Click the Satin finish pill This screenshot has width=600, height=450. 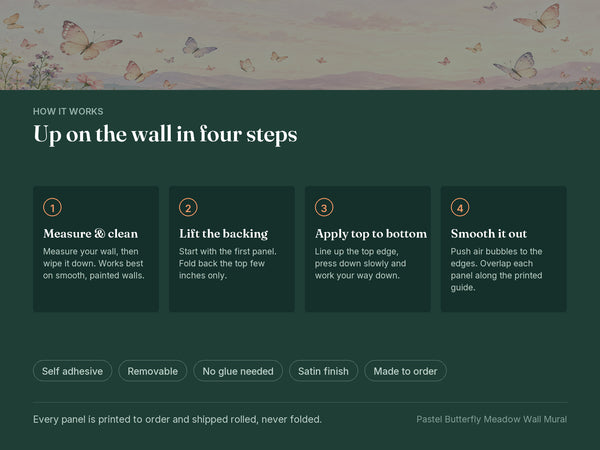click(323, 371)
